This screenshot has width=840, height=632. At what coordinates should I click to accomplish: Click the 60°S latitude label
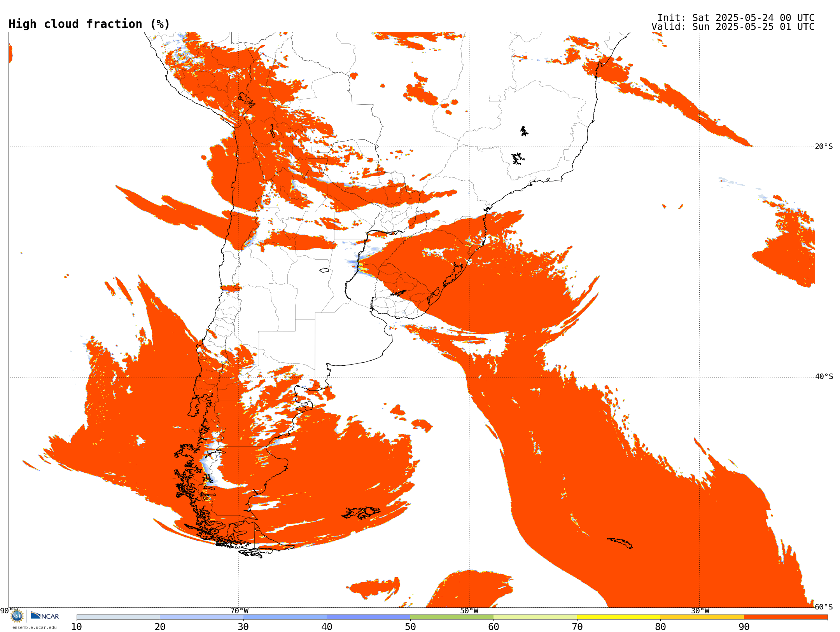[824, 607]
